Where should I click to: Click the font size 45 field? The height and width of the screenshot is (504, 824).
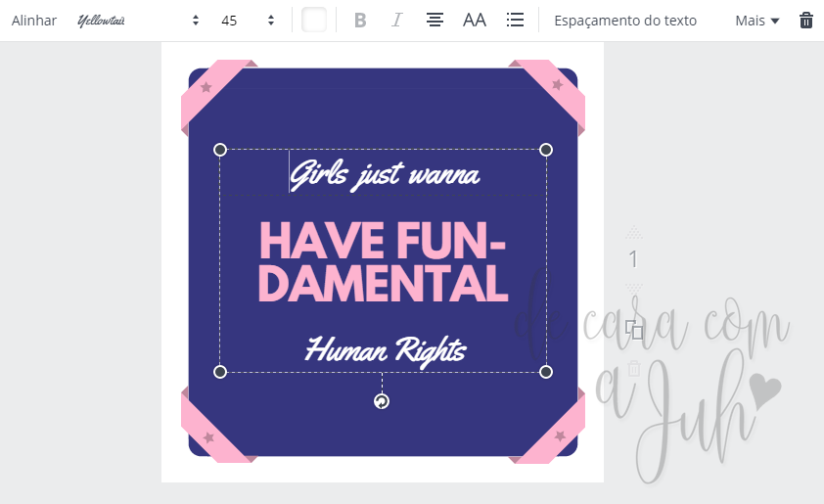click(229, 21)
